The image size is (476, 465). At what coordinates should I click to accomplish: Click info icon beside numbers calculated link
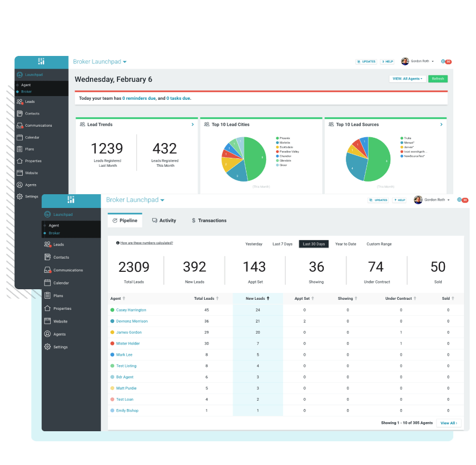coord(117,243)
